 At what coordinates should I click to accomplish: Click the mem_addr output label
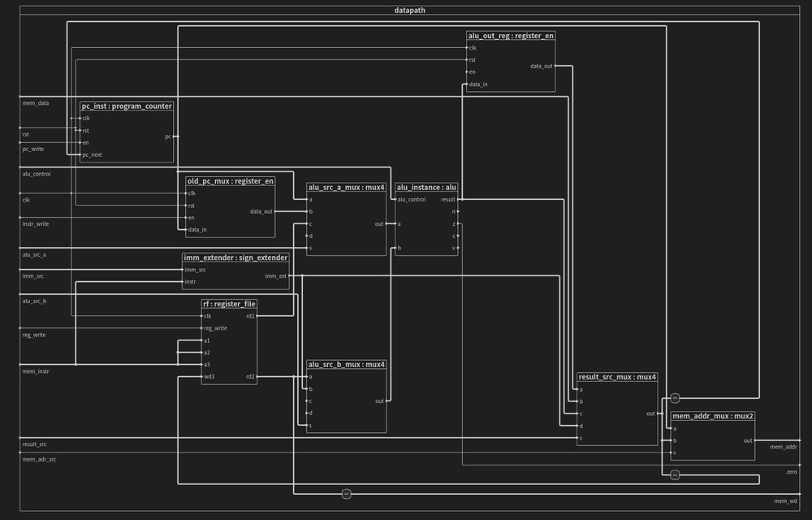[x=784, y=446]
